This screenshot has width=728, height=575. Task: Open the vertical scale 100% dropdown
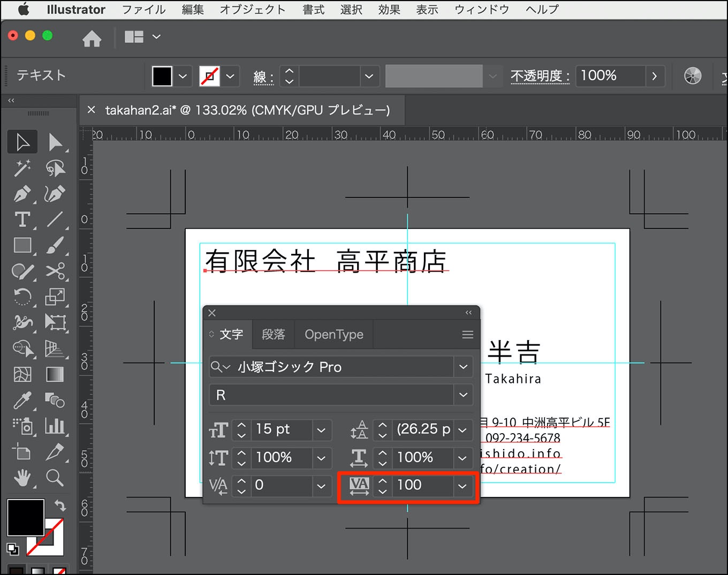321,458
